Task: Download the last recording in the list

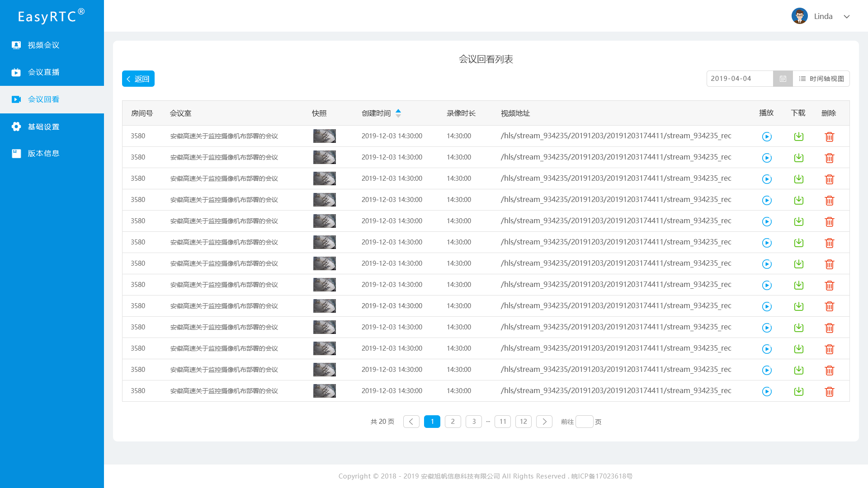Action: (799, 391)
